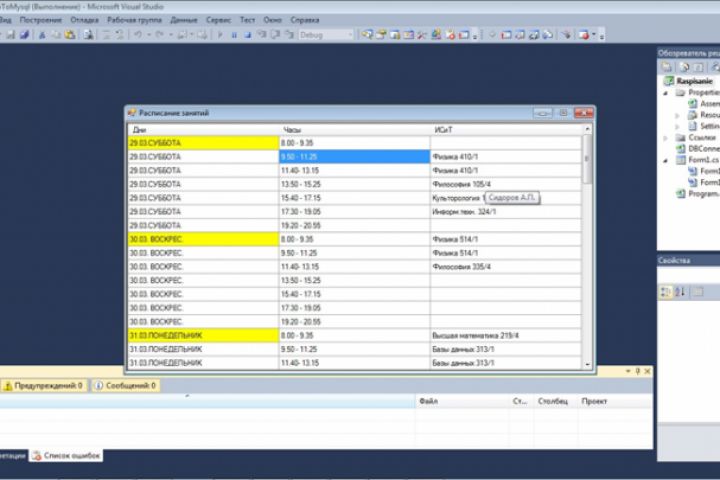Select the Raspisanie project node
This screenshot has width=720, height=480.
[694, 81]
